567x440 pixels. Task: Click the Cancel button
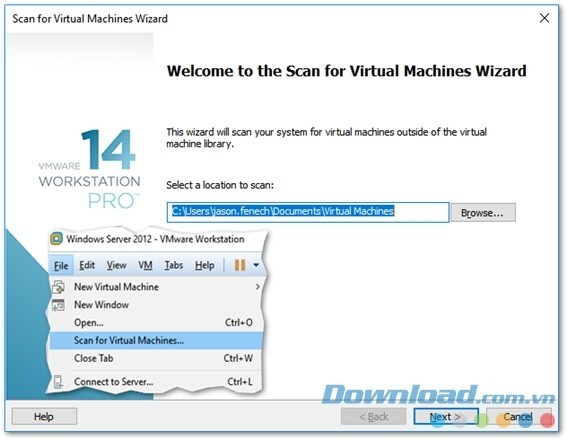click(x=518, y=416)
